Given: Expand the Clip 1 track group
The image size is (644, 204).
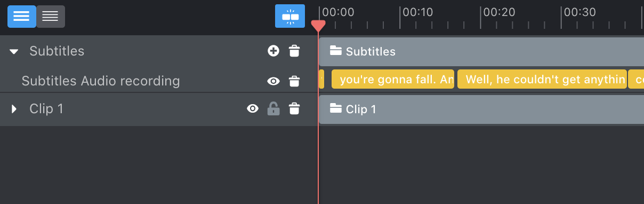Looking at the screenshot, I should coord(14,109).
